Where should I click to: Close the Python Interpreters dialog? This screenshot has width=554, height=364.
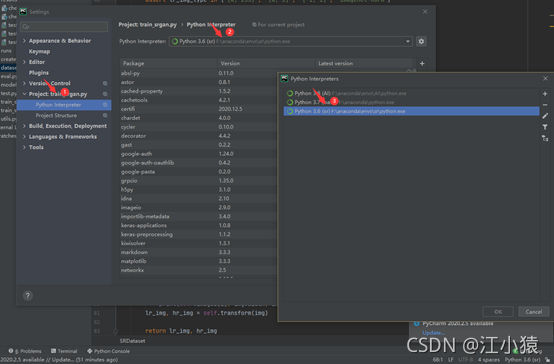(545, 78)
